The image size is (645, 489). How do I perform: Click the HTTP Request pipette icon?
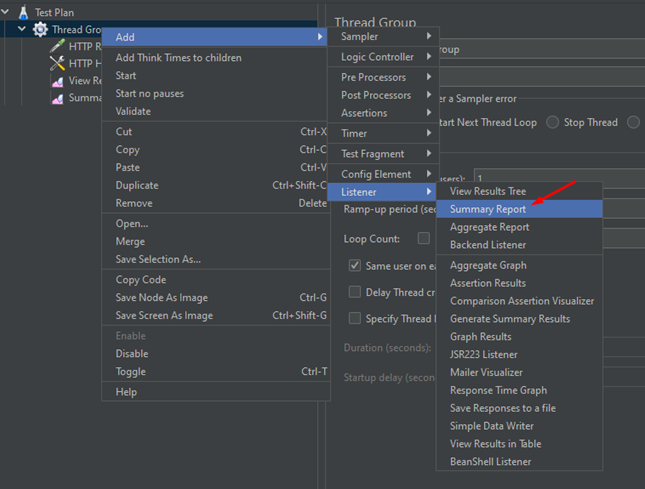57,46
